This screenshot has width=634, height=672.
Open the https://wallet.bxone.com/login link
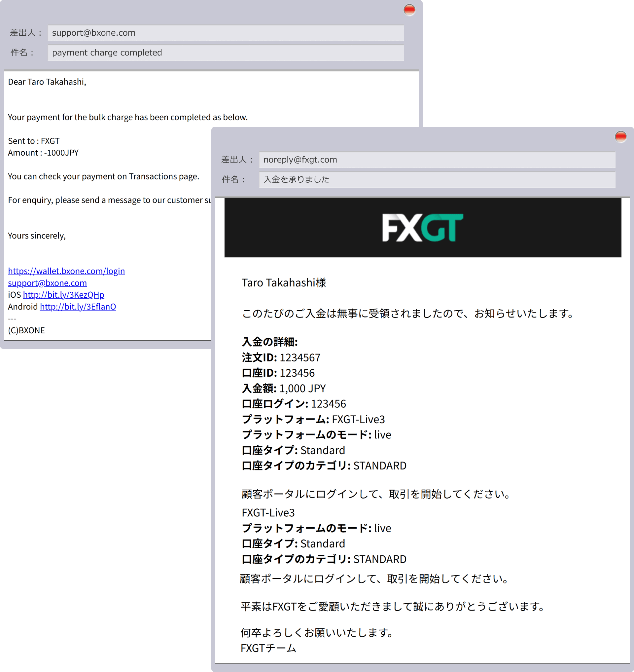[66, 271]
